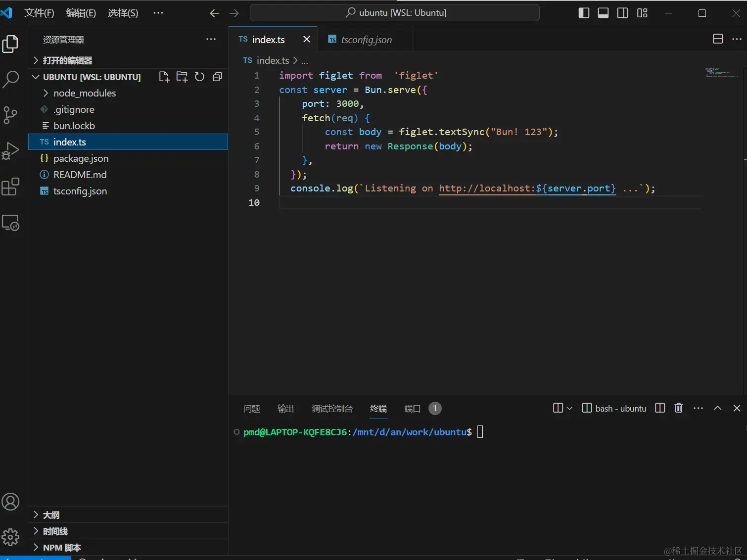Open editor more actions menu
747x560 pixels.
[737, 39]
